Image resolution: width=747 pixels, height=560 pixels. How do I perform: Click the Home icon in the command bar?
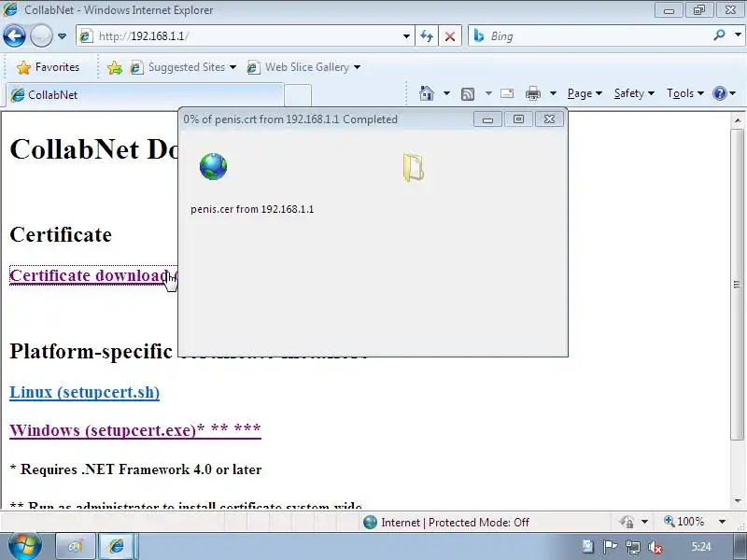pos(427,93)
